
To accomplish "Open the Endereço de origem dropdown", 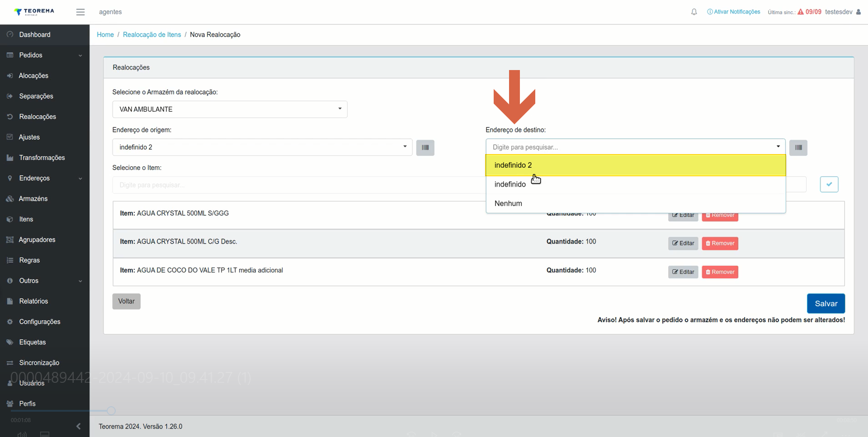I will click(262, 147).
